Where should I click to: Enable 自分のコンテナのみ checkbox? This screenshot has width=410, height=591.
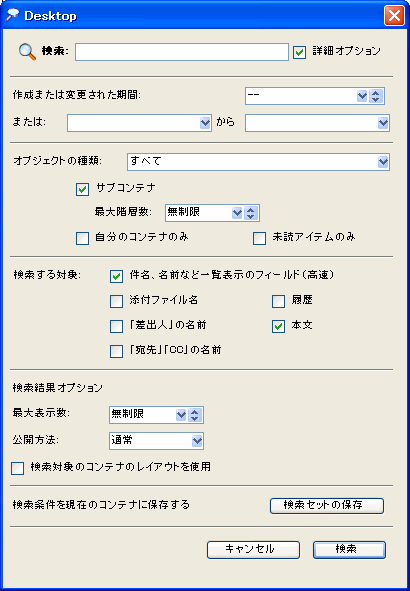tap(83, 239)
